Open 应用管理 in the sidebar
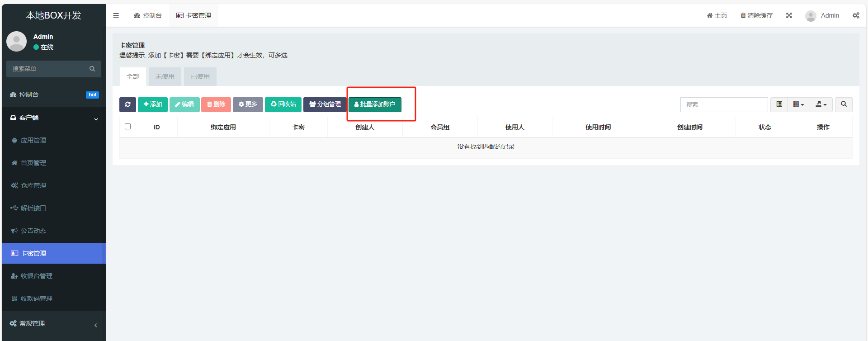Viewport: 868px width, 341px height. click(33, 141)
